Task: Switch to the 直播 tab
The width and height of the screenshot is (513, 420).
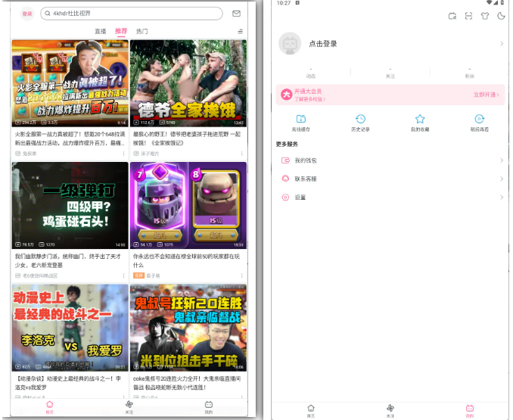Action: tap(100, 31)
